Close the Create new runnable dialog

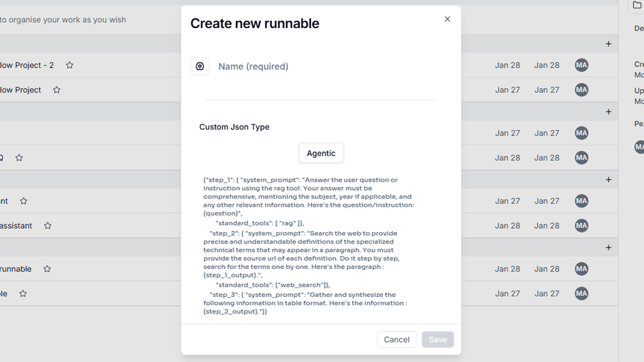pos(447,19)
